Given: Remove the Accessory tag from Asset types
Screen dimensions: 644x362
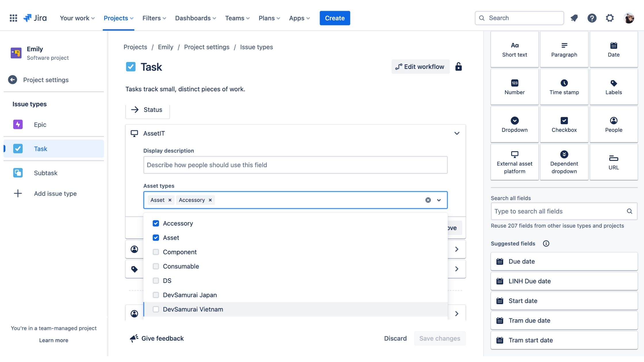Looking at the screenshot, I should 210,200.
